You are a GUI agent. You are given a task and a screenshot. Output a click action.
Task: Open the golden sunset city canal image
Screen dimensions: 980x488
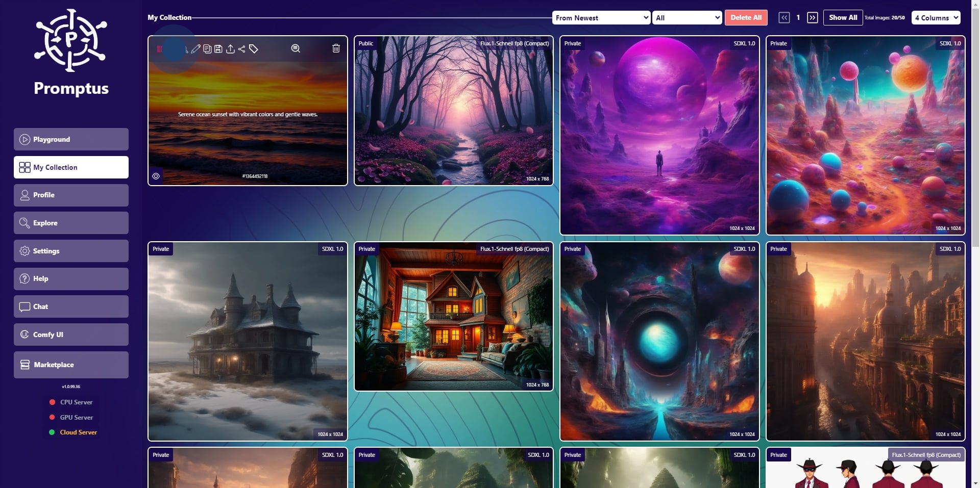866,341
